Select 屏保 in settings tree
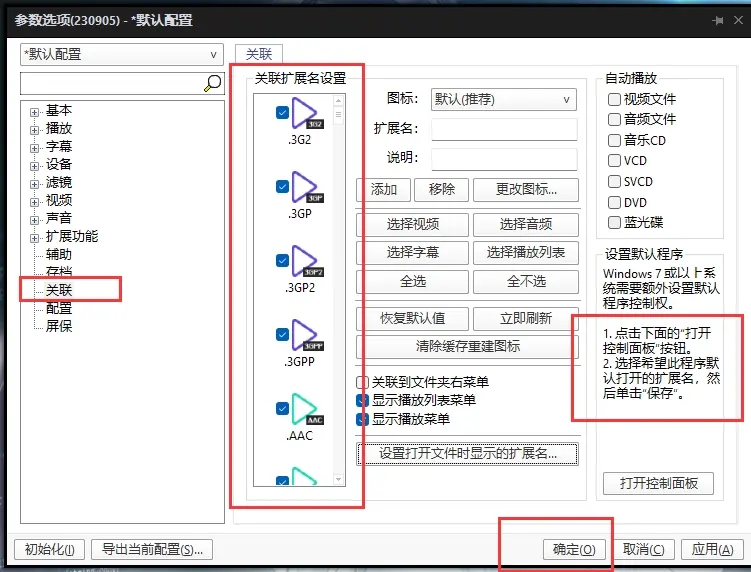The width and height of the screenshot is (751, 572). [59, 326]
